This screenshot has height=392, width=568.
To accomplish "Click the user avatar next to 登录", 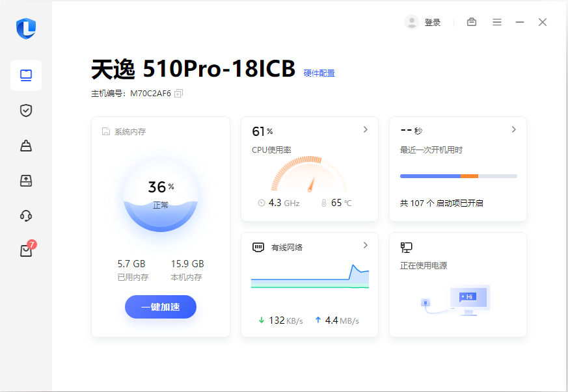I will click(x=412, y=21).
